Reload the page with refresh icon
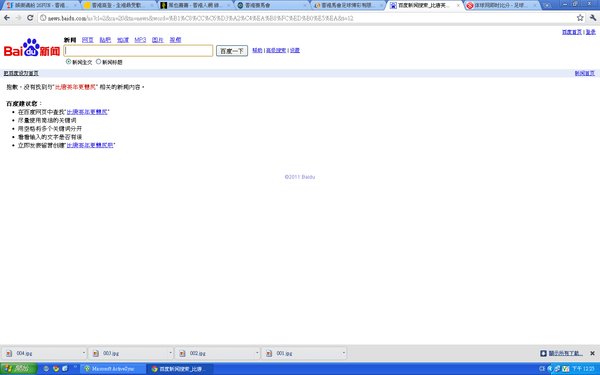This screenshot has width=600, height=375. pos(30,18)
